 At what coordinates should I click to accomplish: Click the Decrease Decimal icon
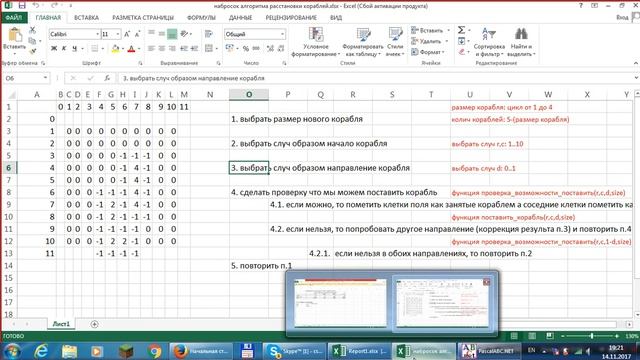[x=281, y=49]
